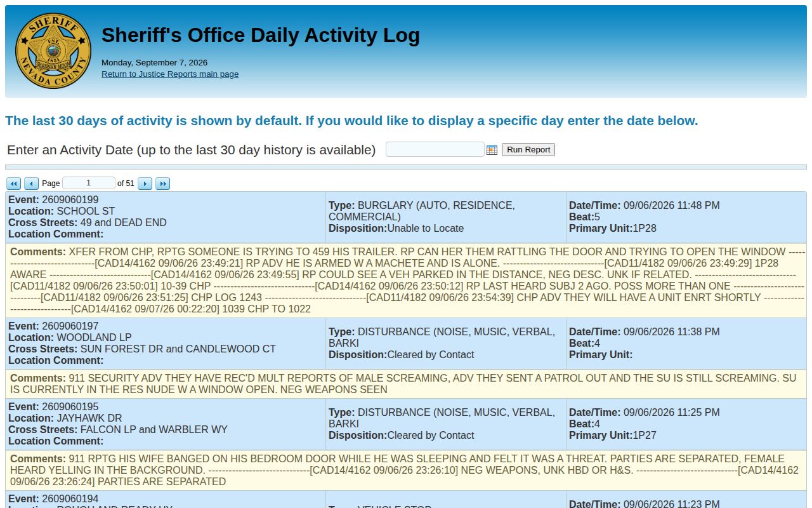The image size is (812, 508).
Task: Click primary unit 1P27
Action: (x=645, y=436)
